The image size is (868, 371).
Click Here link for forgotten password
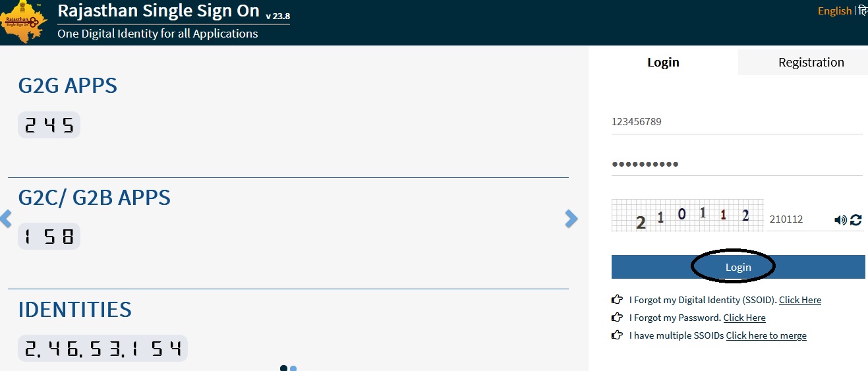[x=744, y=318]
